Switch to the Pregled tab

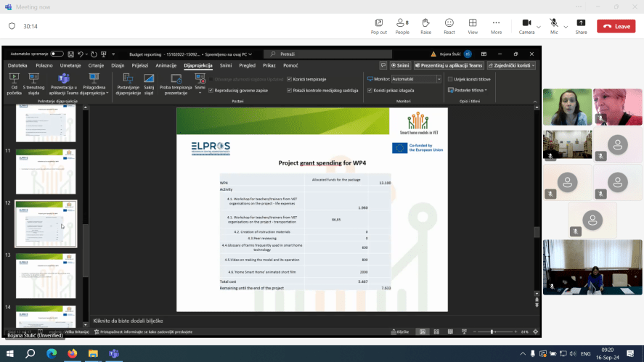tap(248, 65)
